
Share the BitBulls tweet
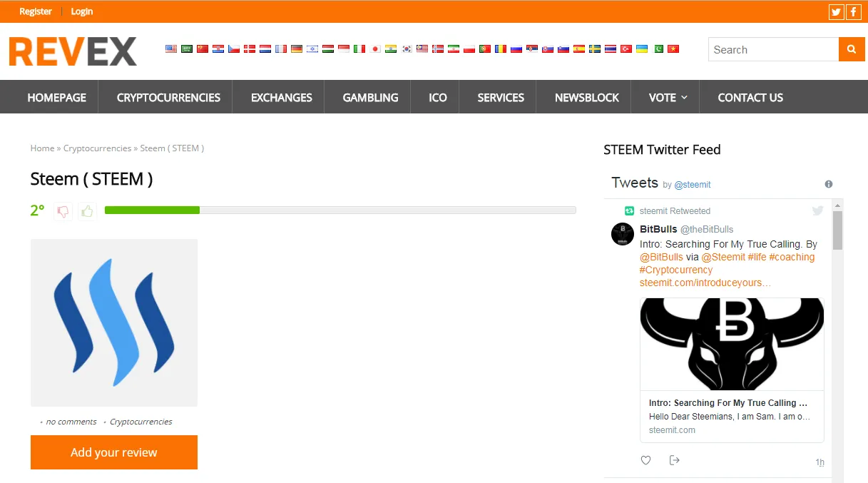point(674,460)
